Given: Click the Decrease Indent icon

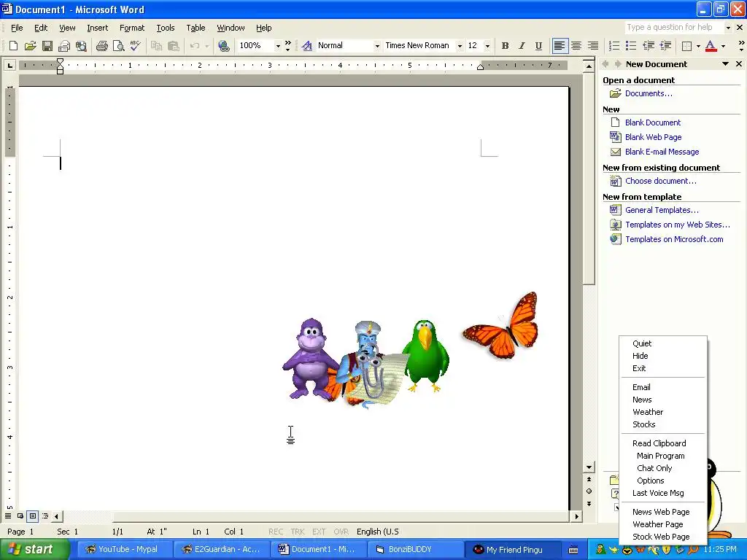Looking at the screenshot, I should (648, 46).
